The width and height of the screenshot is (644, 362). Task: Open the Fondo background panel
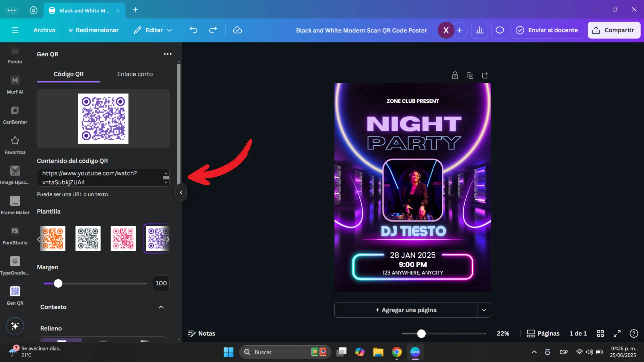point(15,55)
